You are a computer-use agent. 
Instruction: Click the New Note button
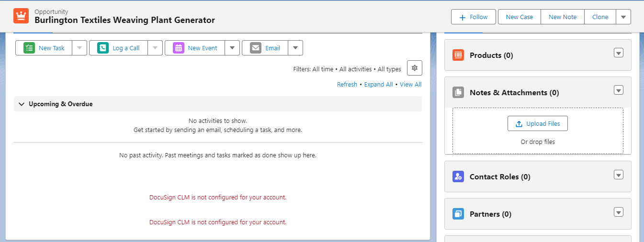coord(563,17)
